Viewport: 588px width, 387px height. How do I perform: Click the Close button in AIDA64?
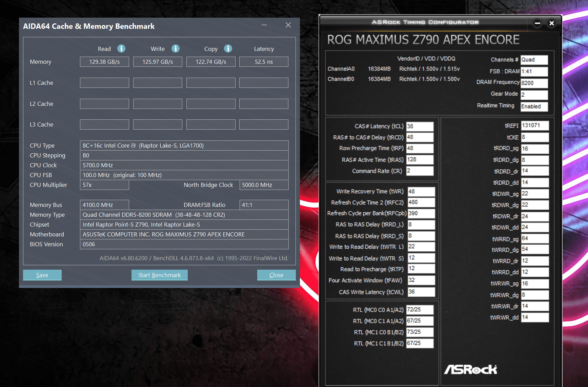(x=276, y=275)
